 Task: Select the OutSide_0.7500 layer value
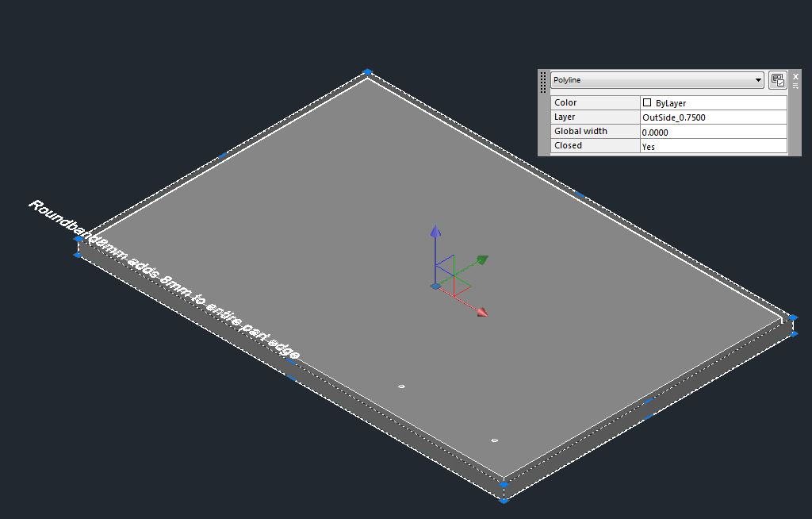672,117
